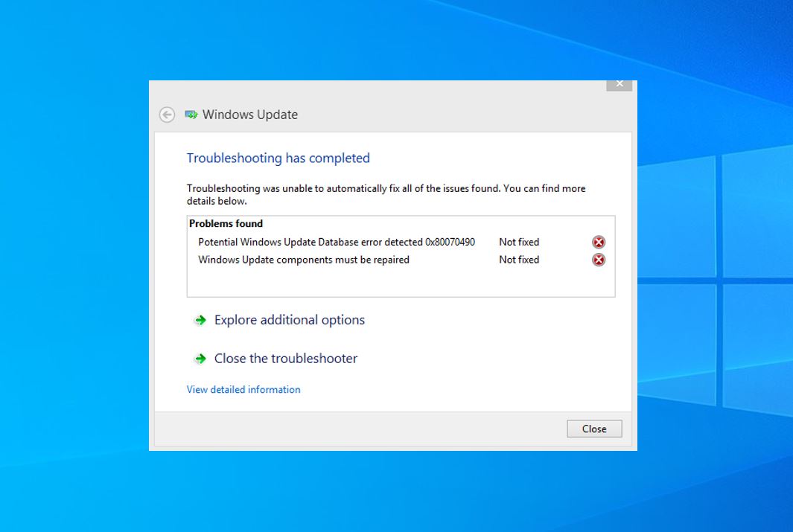Screen dimensions: 793x532
Task: Click the green arrow beside Explore additional options
Action: pyautogui.click(x=200, y=320)
